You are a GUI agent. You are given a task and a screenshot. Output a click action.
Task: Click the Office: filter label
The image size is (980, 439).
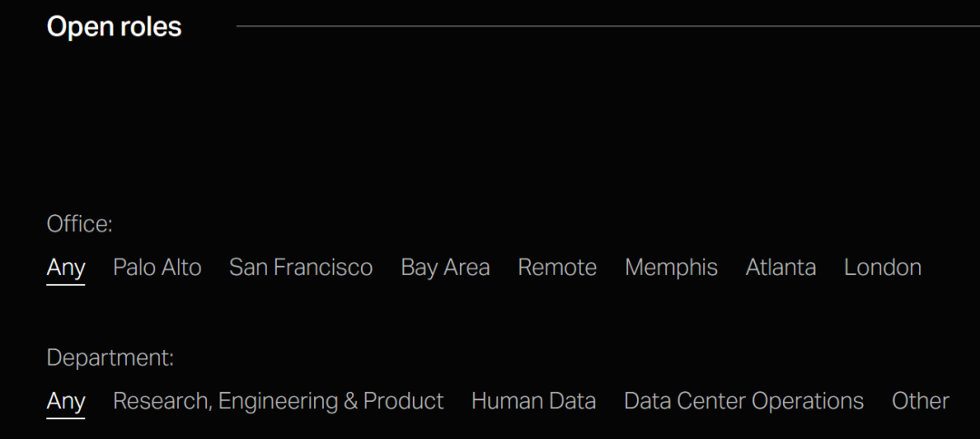point(79,224)
